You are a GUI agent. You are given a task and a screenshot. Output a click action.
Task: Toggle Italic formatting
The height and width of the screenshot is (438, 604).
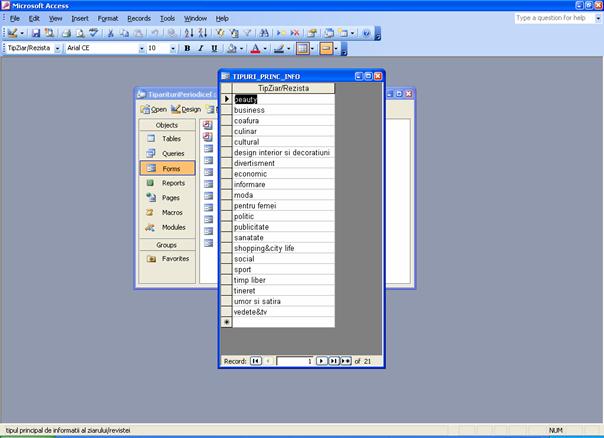pos(200,48)
